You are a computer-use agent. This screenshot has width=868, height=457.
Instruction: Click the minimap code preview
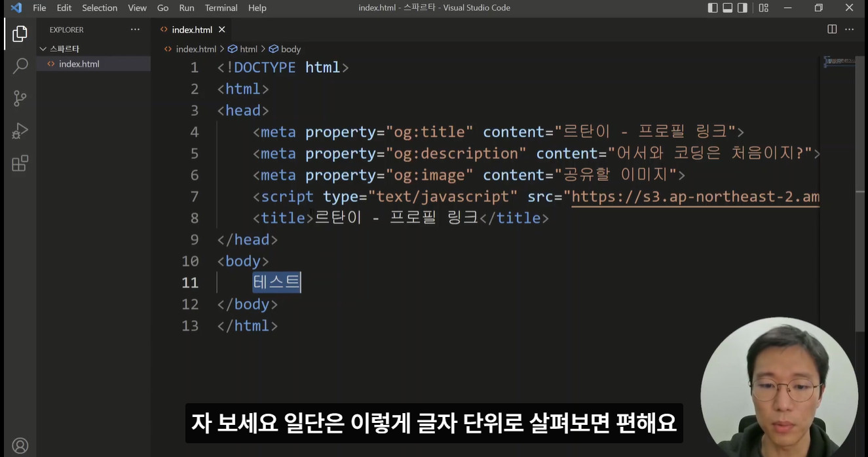(839, 62)
